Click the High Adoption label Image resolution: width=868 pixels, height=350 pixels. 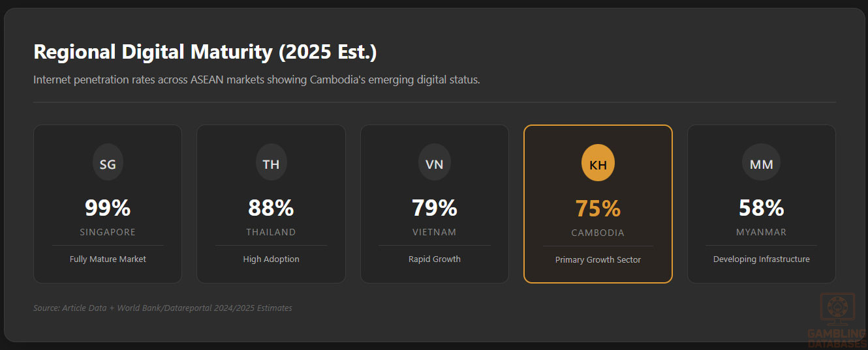[271, 259]
